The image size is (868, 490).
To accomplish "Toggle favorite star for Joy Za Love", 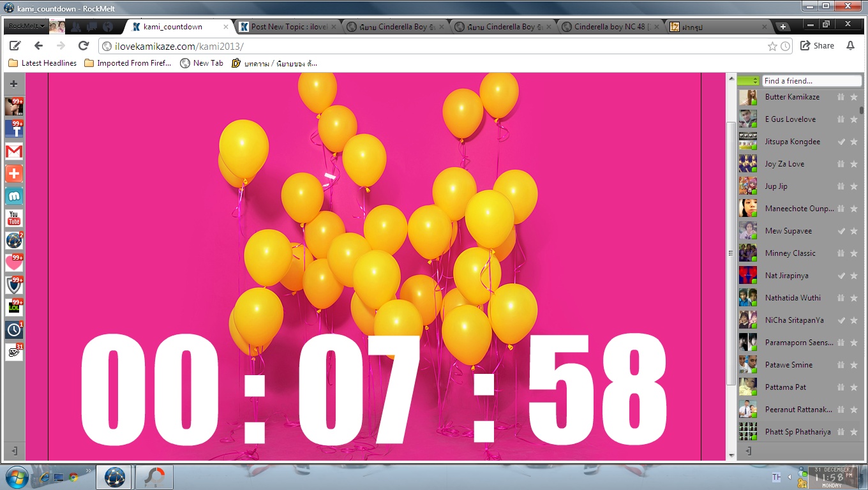I will 854,164.
